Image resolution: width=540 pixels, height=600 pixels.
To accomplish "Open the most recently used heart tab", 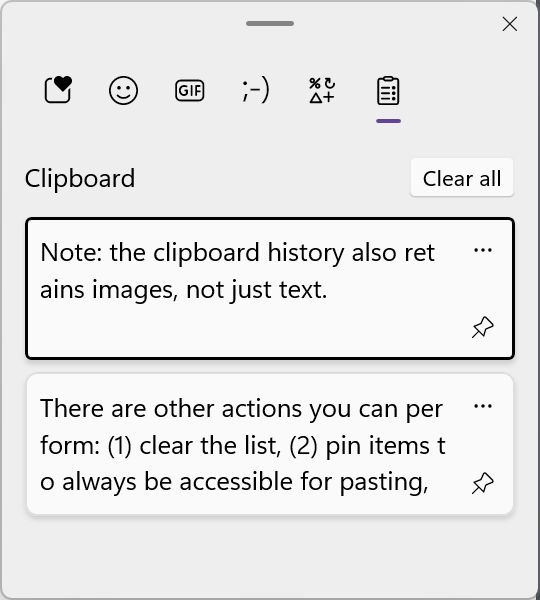I will pyautogui.click(x=58, y=90).
